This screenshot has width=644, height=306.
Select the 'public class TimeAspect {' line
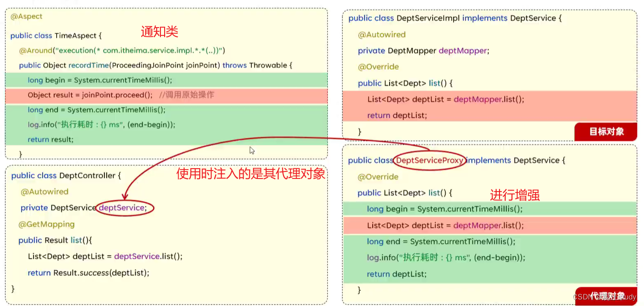point(56,36)
